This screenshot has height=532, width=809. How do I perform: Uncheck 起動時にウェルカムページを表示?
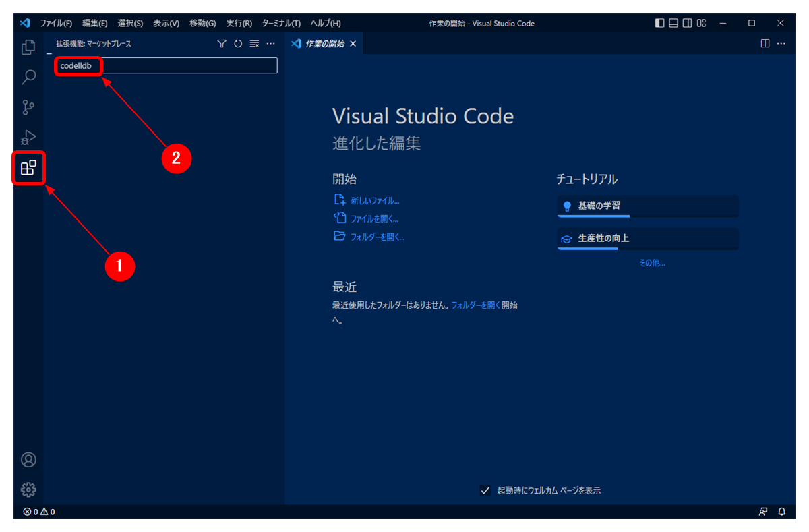coord(486,491)
